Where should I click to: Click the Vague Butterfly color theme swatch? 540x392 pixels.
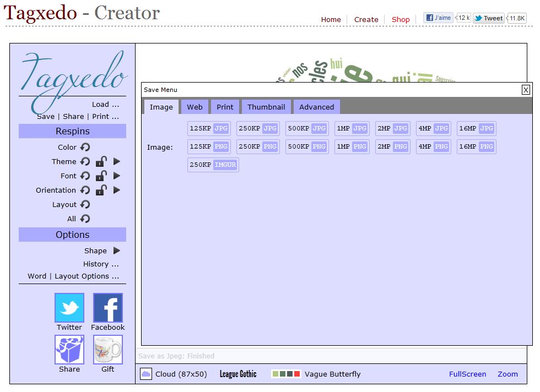pos(286,374)
